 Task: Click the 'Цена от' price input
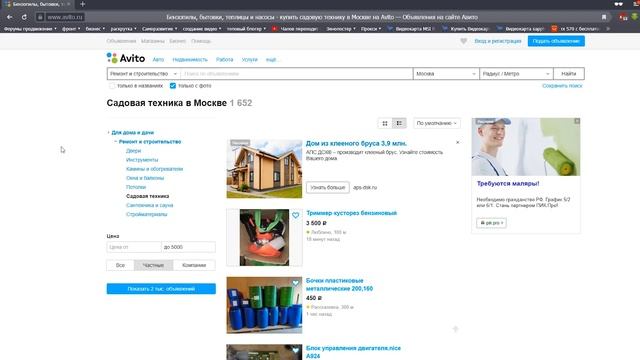[134, 247]
